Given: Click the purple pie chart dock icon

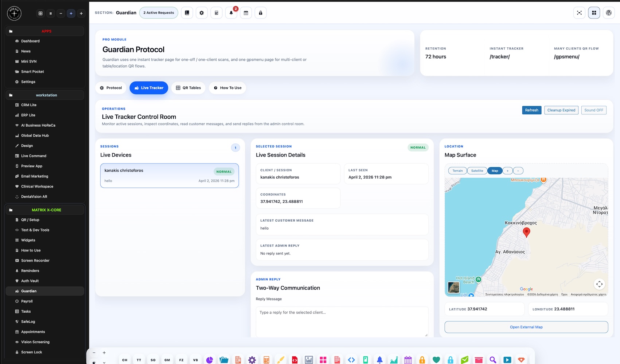Looking at the screenshot, I should [210, 360].
